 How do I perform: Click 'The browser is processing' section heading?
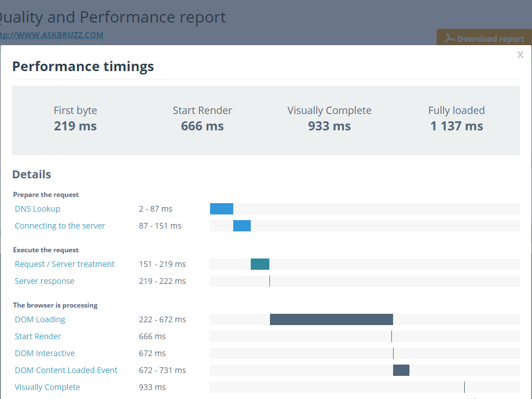55,305
